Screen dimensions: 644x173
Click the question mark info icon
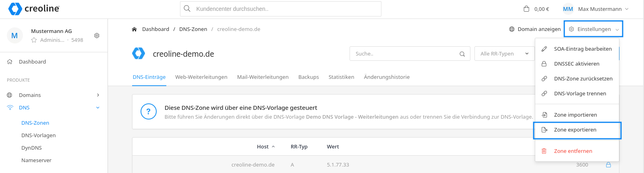(x=148, y=111)
